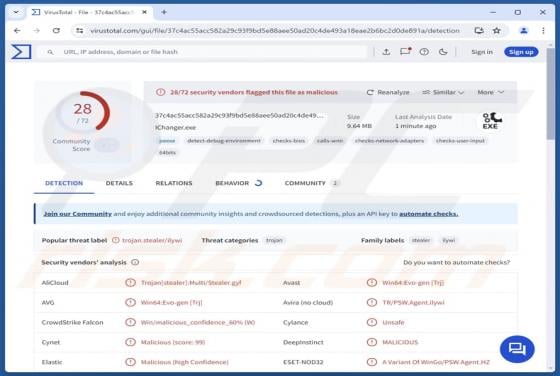Click the Sign up button
Image resolution: width=560 pixels, height=376 pixels.
[521, 52]
